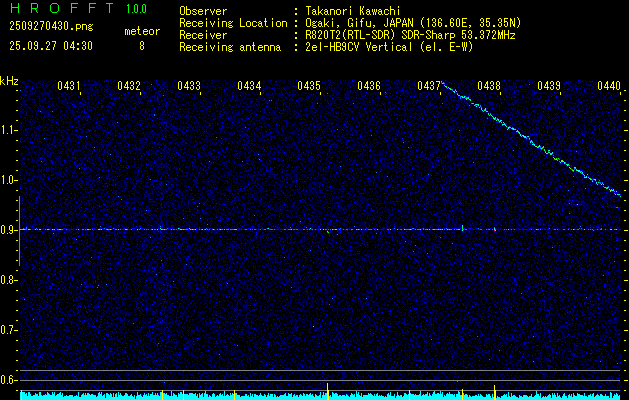
Task: Select the location text Ogaki, Gifu, JAPAN
Action: [x=359, y=23]
